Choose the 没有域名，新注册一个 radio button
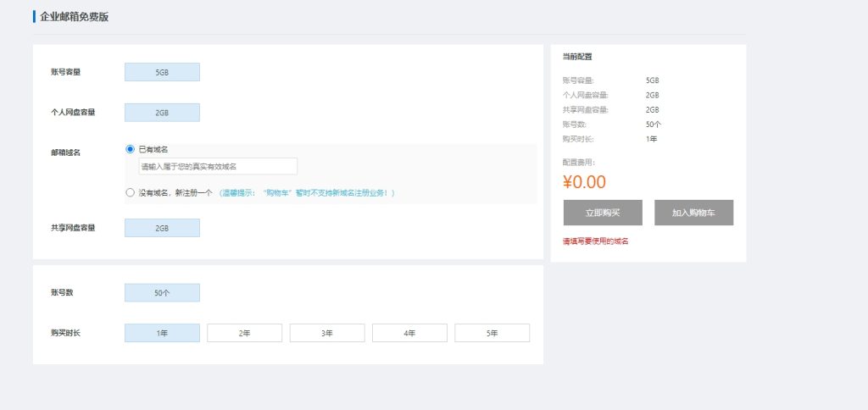 click(130, 192)
